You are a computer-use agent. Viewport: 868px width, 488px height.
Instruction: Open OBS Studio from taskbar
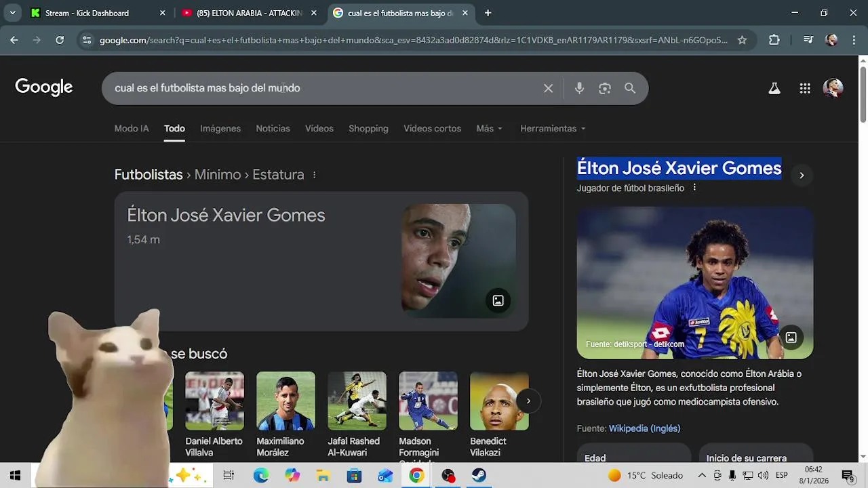click(x=448, y=476)
